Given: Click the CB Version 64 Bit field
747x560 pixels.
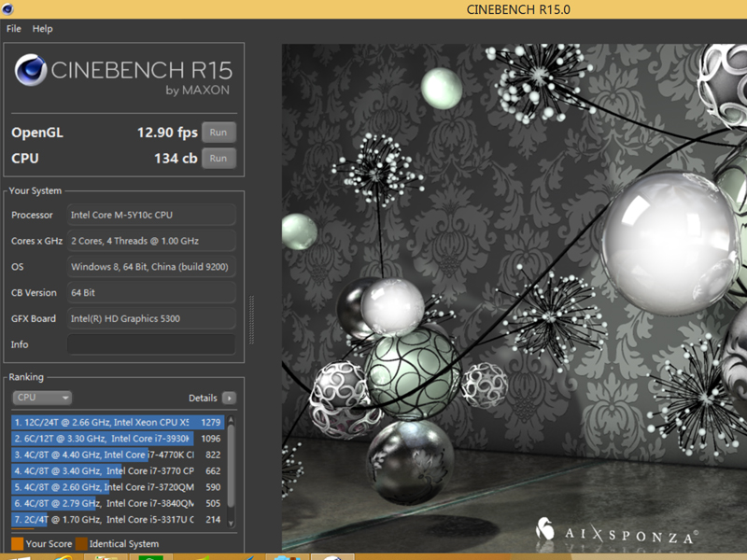Looking at the screenshot, I should point(151,292).
